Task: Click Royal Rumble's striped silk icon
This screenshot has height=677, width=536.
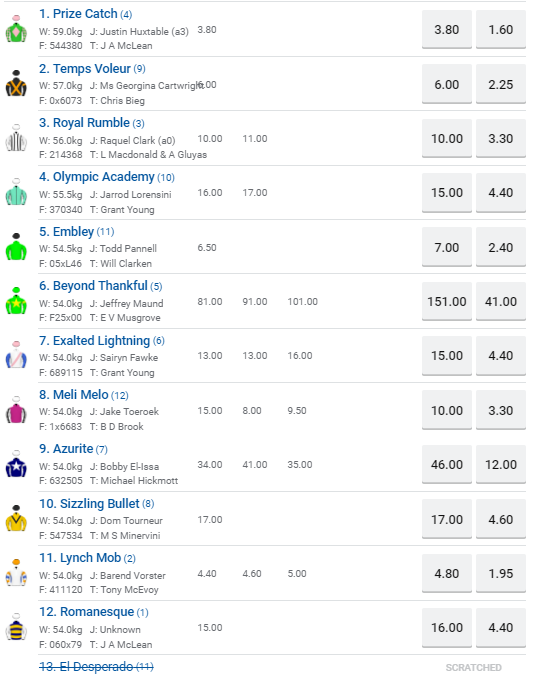Action: click(x=16, y=138)
